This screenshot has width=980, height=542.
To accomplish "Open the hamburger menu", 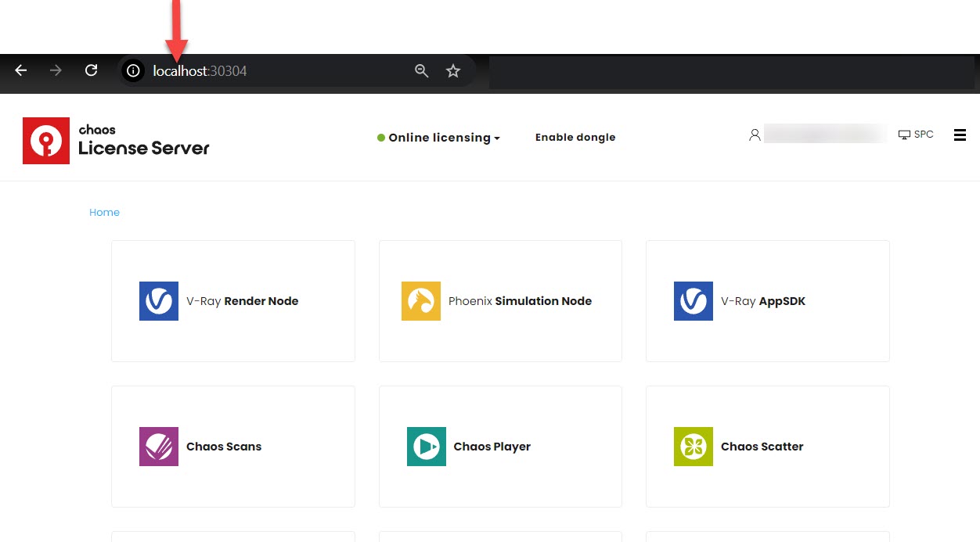I will [960, 135].
